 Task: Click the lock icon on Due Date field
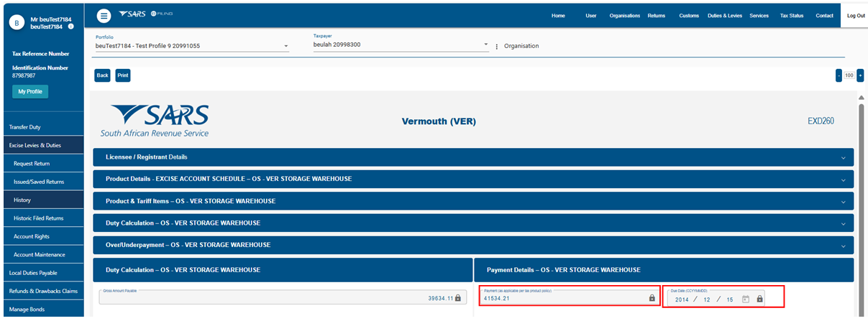click(759, 299)
